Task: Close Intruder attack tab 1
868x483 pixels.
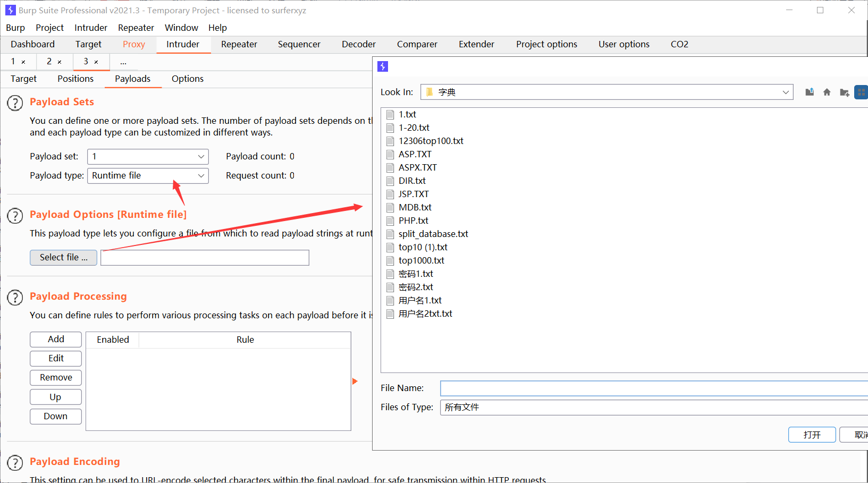Action: [23, 62]
